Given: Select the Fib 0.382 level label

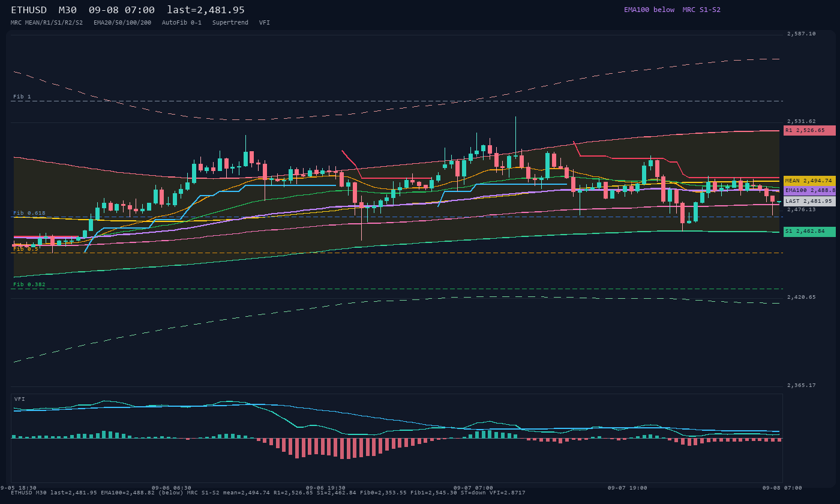Looking at the screenshot, I should [29, 284].
